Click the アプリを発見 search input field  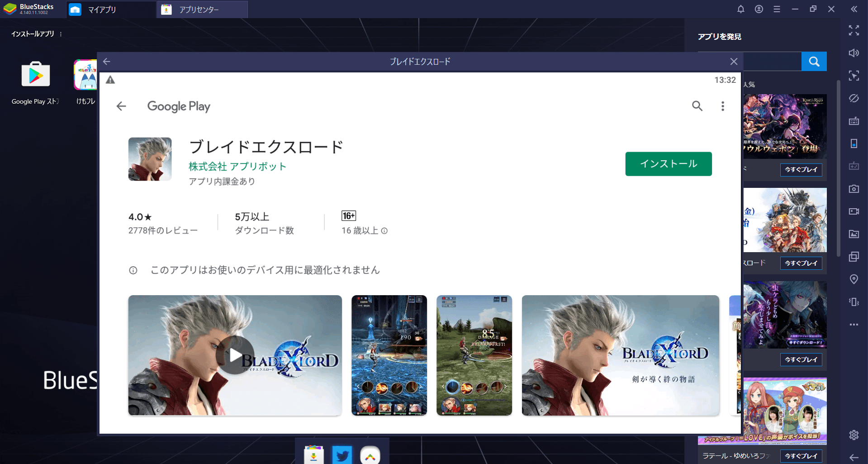(x=772, y=62)
